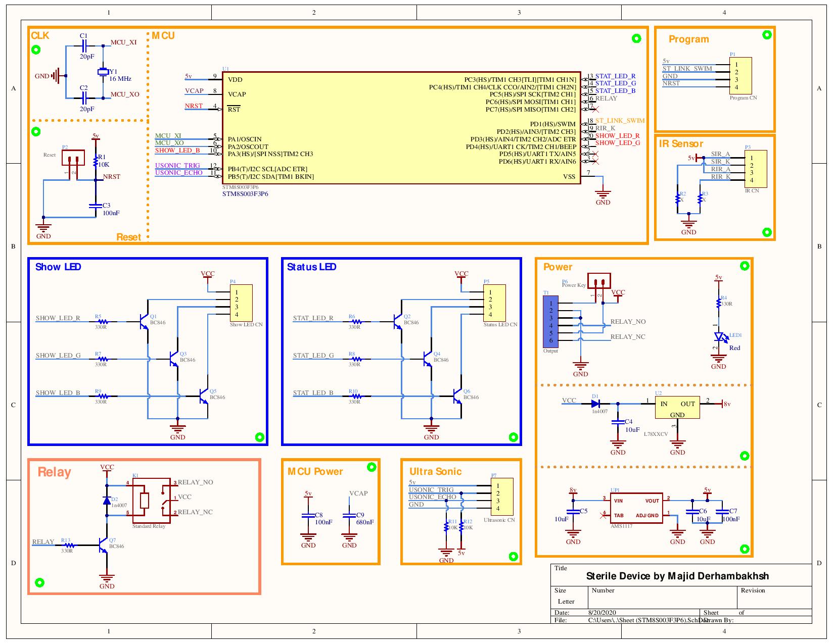Viewport: 834px width, 644px height.
Task: Click the 'MCU_XI' label near capacitor C1
Action: point(123,42)
